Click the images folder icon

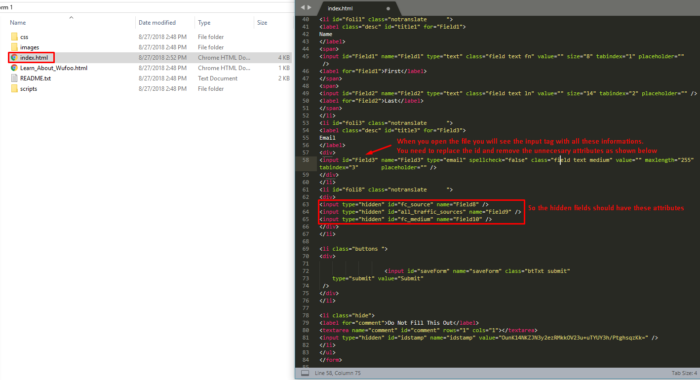(x=14, y=47)
